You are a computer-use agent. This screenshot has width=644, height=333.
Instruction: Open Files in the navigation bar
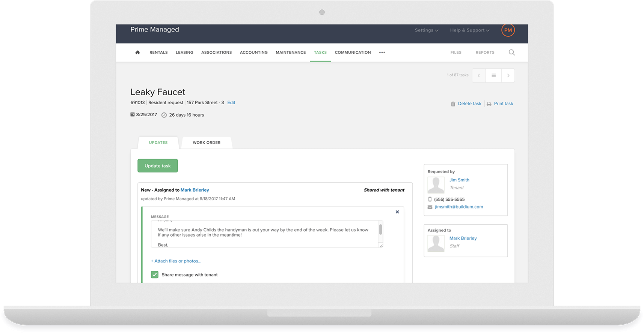pyautogui.click(x=456, y=52)
